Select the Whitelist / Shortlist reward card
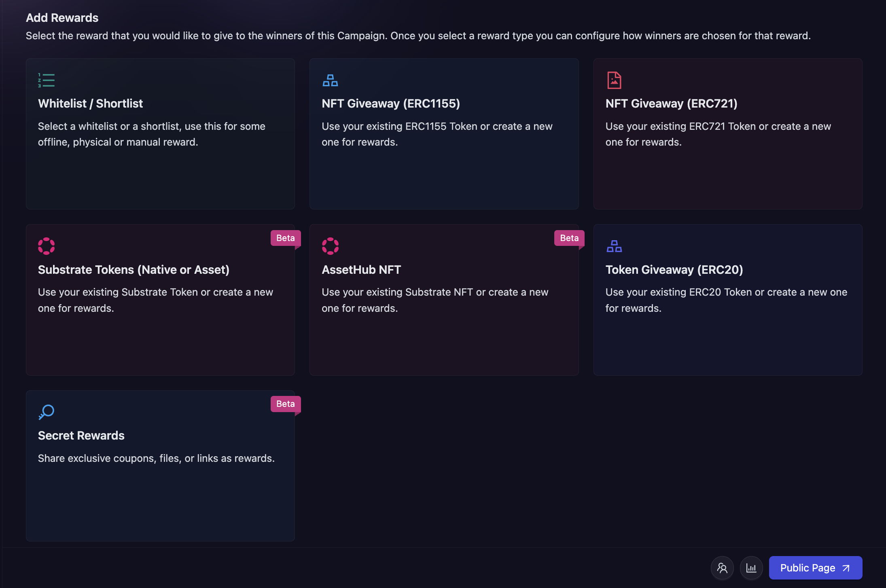 click(160, 133)
